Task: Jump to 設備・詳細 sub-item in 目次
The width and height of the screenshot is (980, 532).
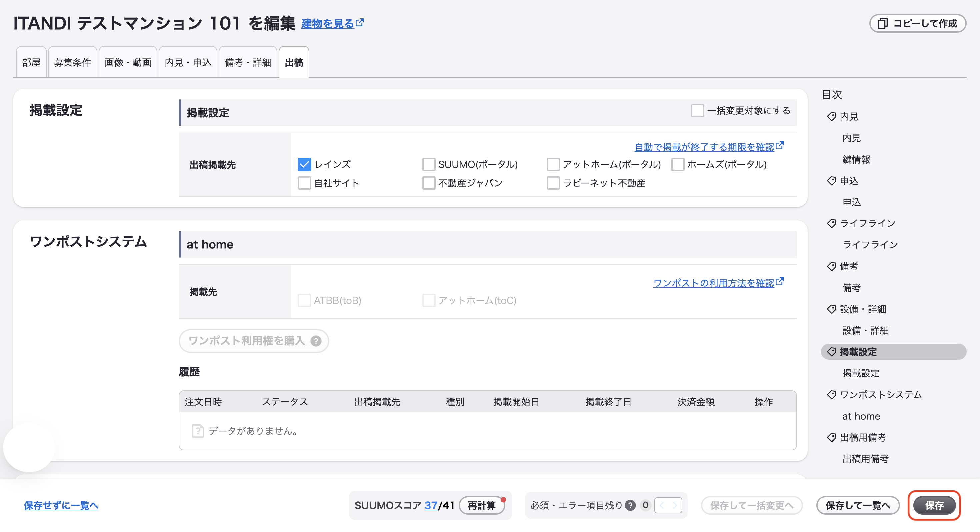Action: coord(865,330)
